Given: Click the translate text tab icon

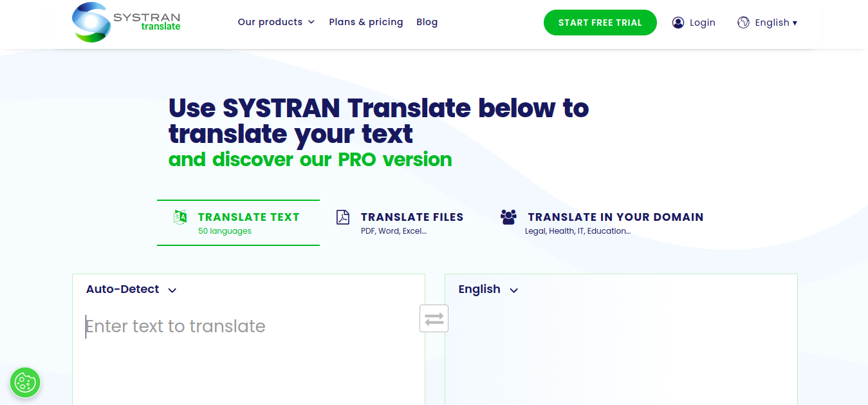Looking at the screenshot, I should click(180, 218).
